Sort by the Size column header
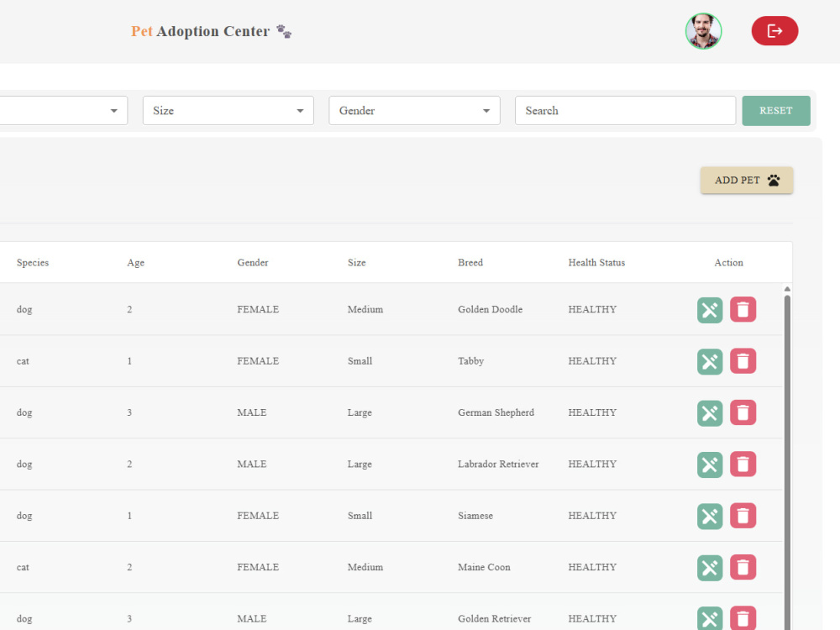 click(x=357, y=262)
